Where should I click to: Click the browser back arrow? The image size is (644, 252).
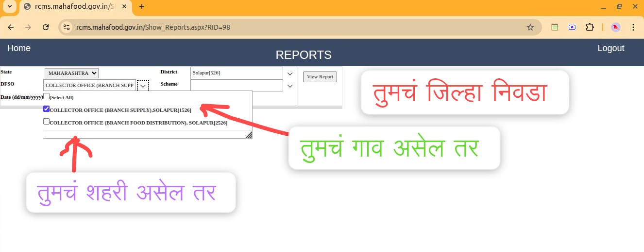point(11,27)
